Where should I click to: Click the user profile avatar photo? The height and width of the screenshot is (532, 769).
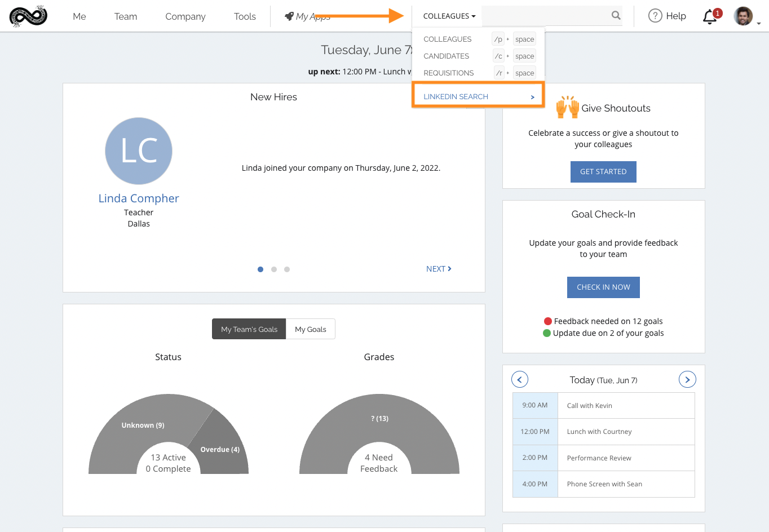[x=744, y=16]
